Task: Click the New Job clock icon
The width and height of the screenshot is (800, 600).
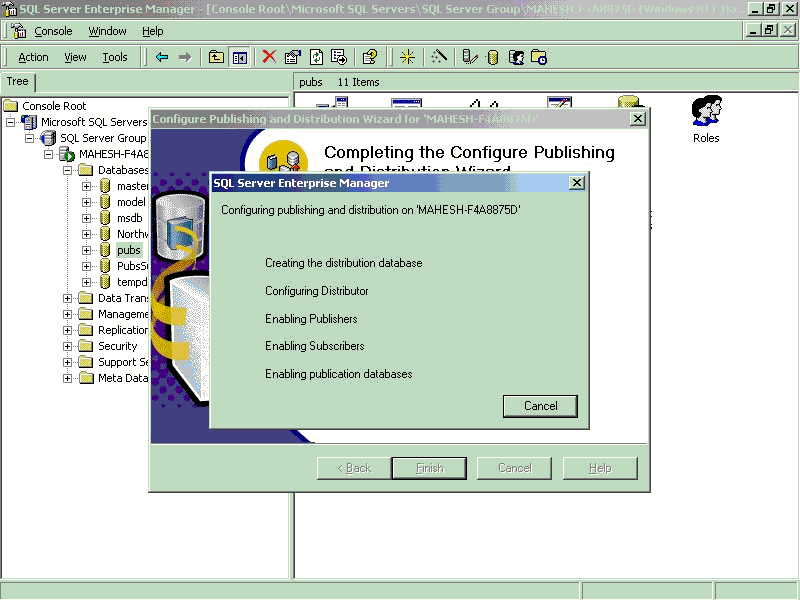Action: 539,57
